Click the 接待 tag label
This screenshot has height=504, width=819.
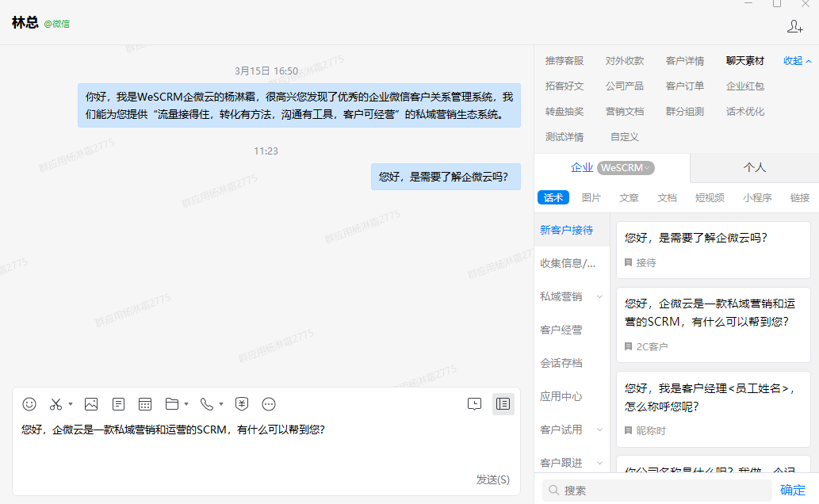(x=646, y=263)
